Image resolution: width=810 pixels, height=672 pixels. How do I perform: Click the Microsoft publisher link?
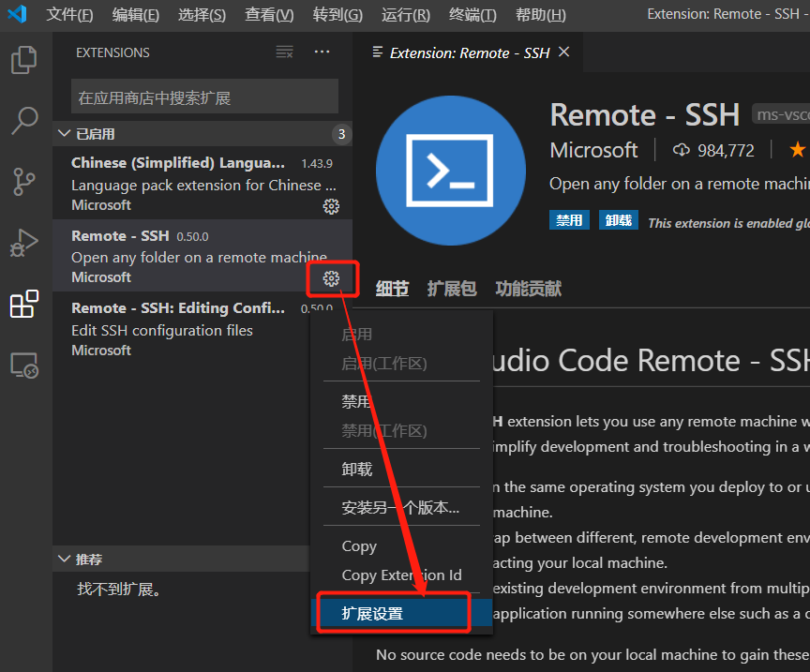[593, 150]
